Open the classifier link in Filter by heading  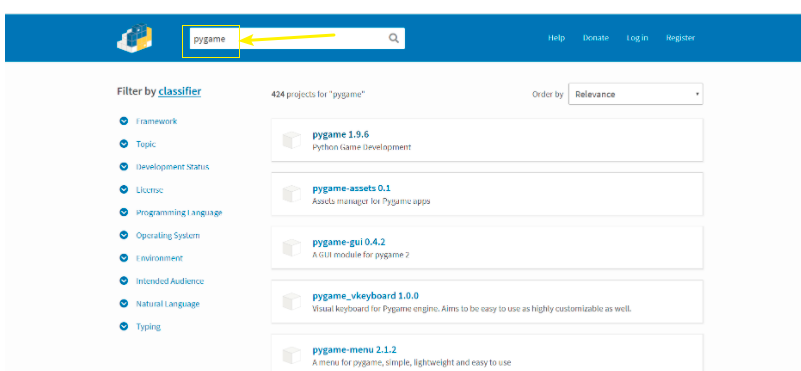[x=180, y=91]
